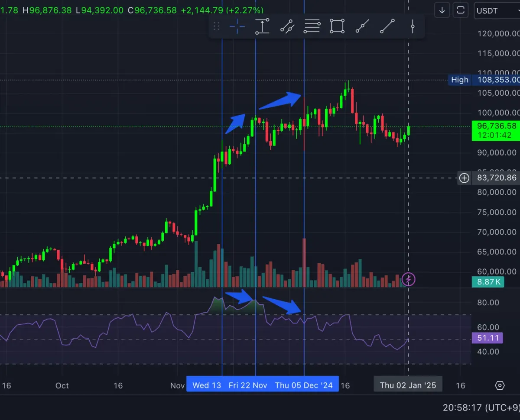Click the 40.00 RSI axis label

coord(488,352)
